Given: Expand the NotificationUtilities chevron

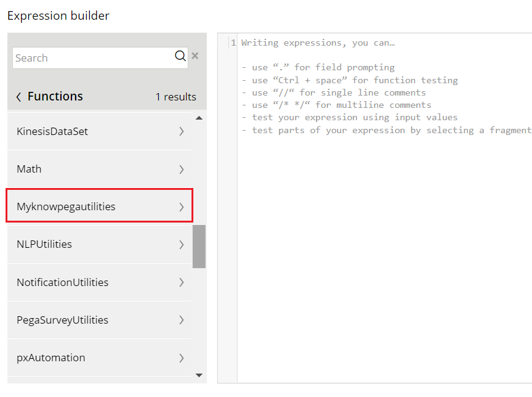Looking at the screenshot, I should 182,282.
